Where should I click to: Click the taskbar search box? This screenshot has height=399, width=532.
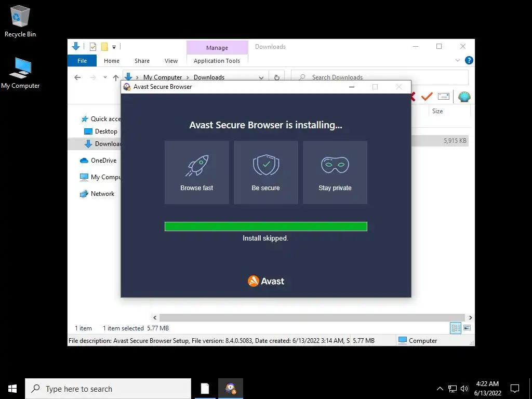coord(108,389)
